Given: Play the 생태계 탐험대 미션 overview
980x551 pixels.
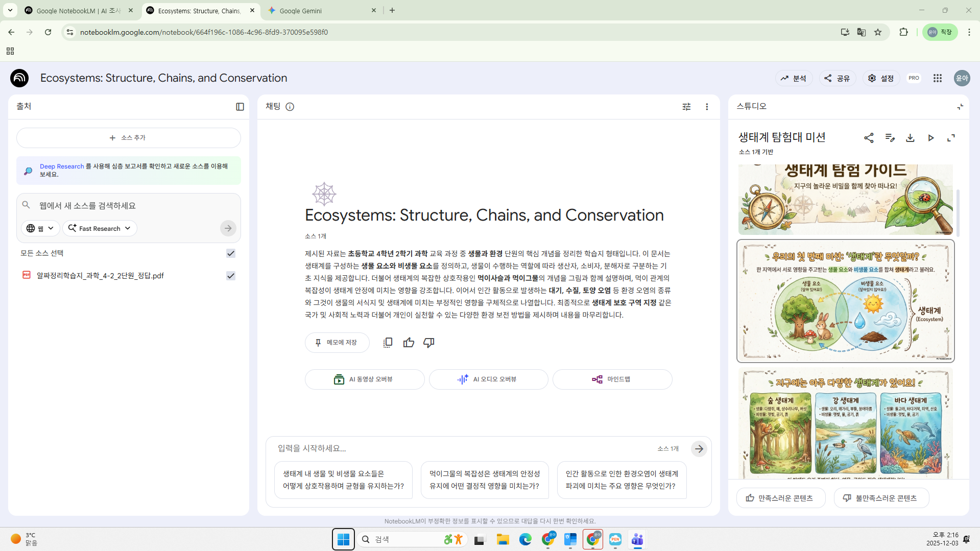Looking at the screenshot, I should tap(930, 138).
